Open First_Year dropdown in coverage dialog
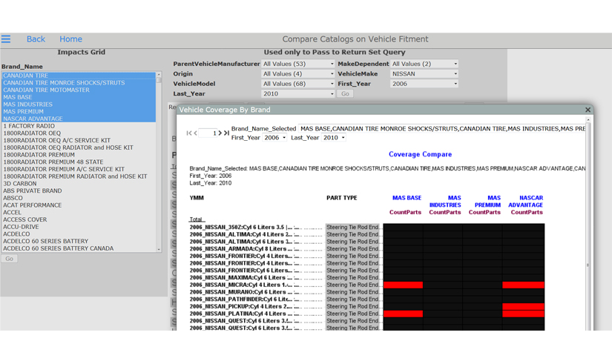612x364 pixels. coord(274,138)
